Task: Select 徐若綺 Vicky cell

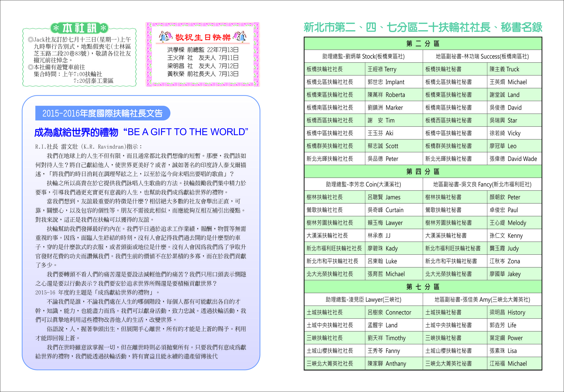Action: (x=514, y=133)
